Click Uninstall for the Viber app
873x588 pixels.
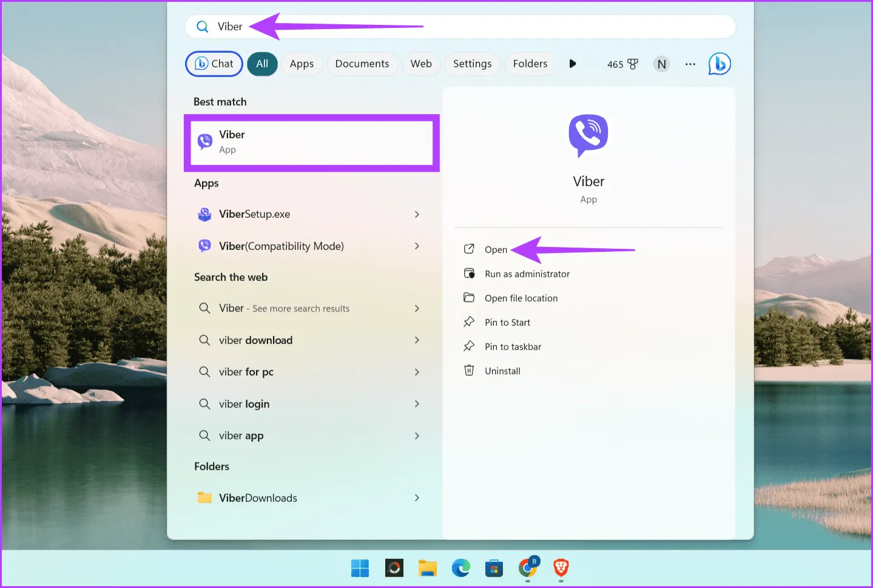pos(502,371)
